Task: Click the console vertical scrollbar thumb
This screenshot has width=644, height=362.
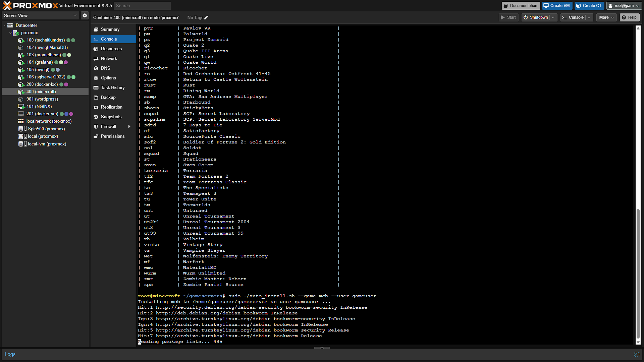Action: pos(638,274)
